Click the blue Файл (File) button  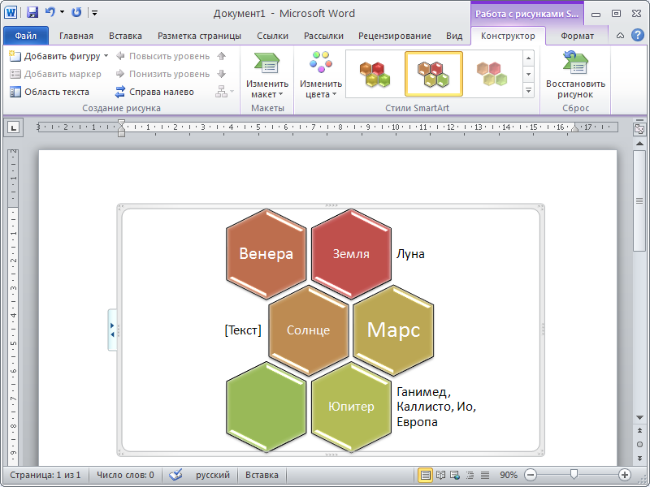click(x=25, y=36)
